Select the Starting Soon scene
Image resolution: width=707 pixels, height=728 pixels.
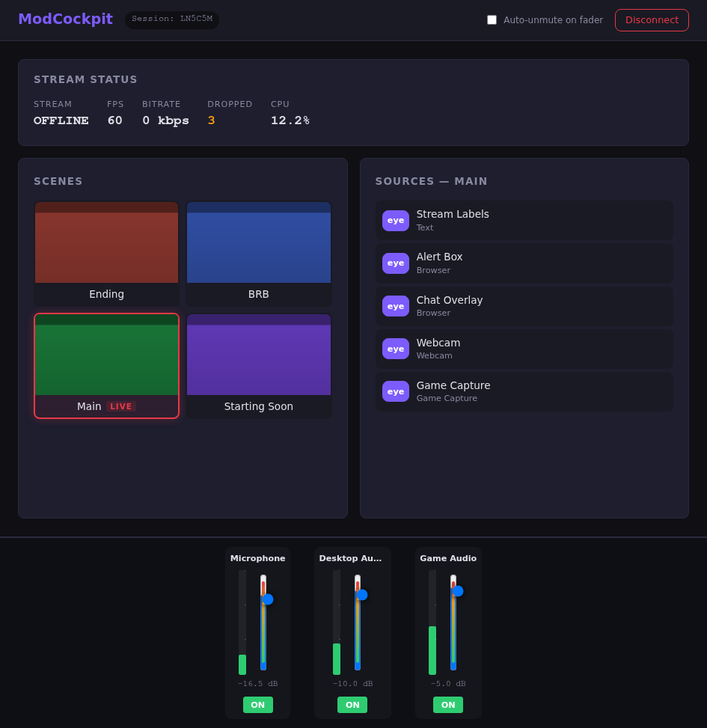[x=258, y=365]
